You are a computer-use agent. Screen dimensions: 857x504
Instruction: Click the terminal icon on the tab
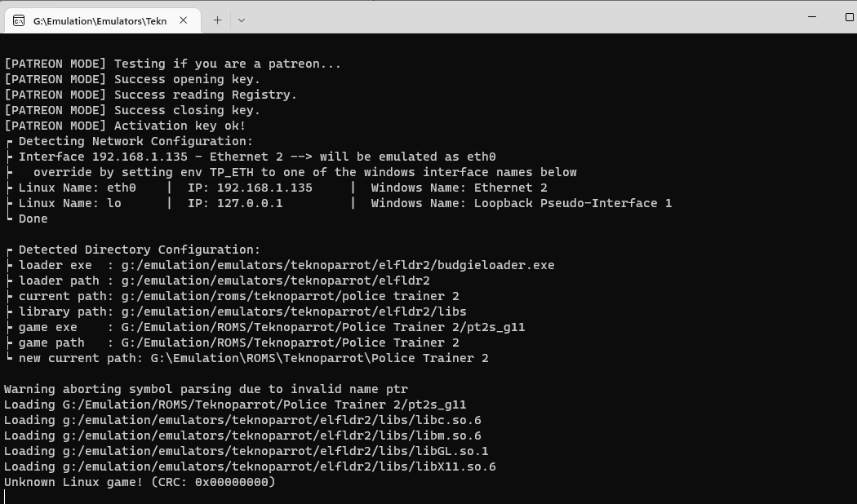pyautogui.click(x=19, y=20)
